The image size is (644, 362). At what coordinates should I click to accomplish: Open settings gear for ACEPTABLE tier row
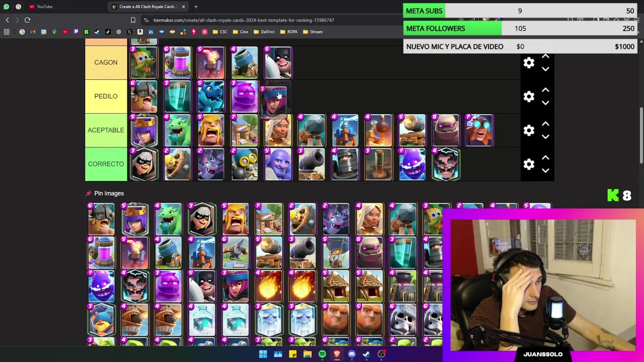pos(529,130)
